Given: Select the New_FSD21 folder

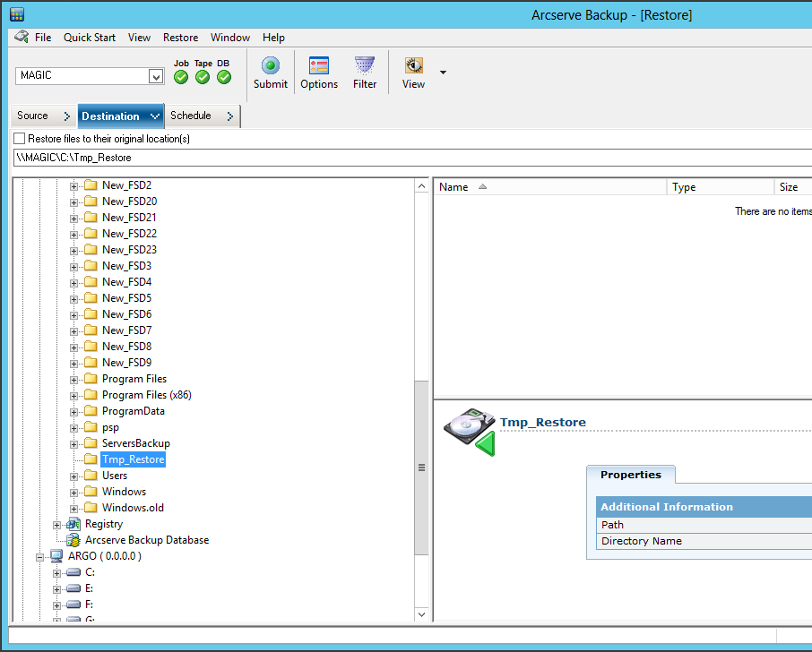Looking at the screenshot, I should 129,218.
